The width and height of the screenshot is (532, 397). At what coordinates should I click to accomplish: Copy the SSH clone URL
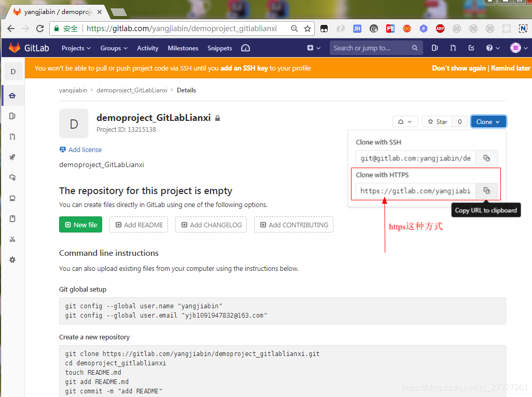(x=486, y=158)
